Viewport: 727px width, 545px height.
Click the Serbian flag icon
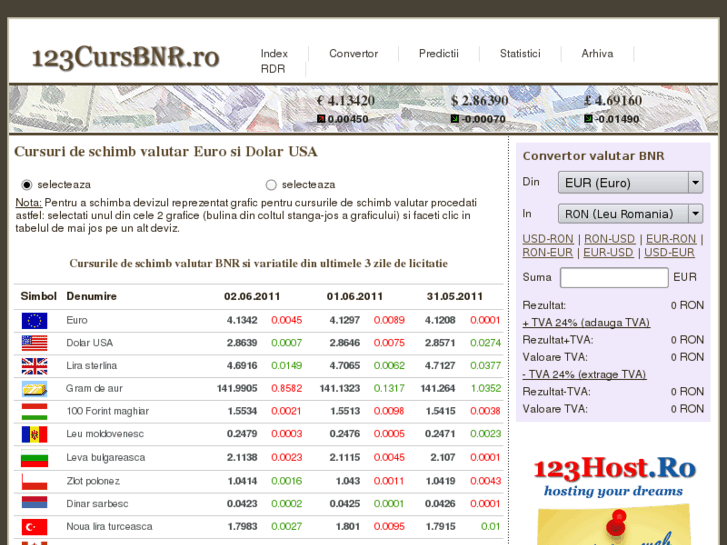click(x=34, y=503)
